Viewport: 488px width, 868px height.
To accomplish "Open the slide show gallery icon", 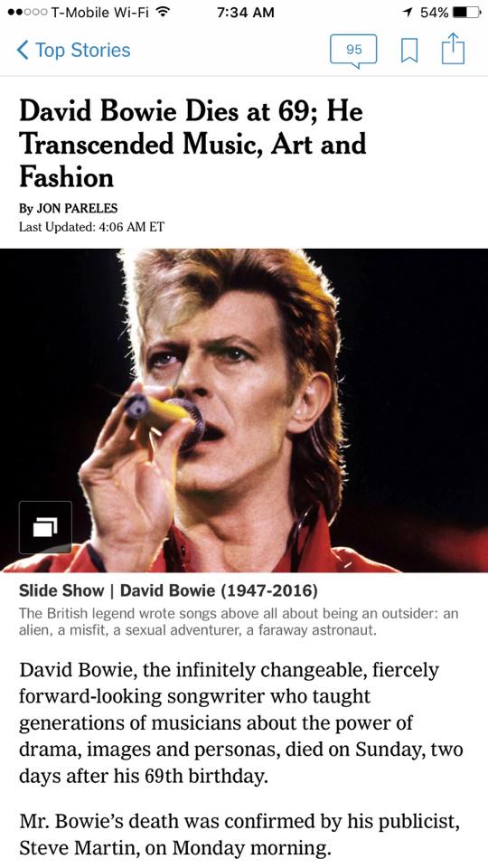I will (x=45, y=527).
